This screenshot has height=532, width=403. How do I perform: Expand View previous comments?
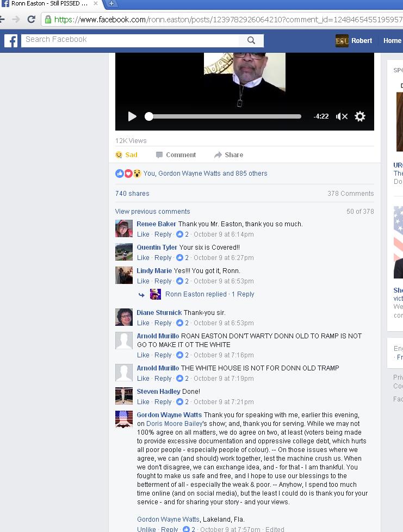click(152, 212)
